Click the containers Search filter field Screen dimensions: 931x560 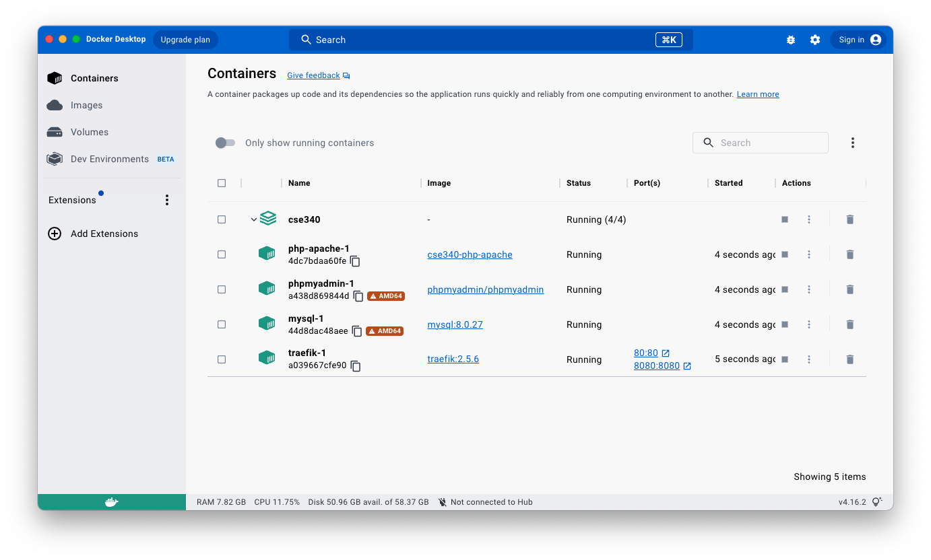(x=761, y=143)
